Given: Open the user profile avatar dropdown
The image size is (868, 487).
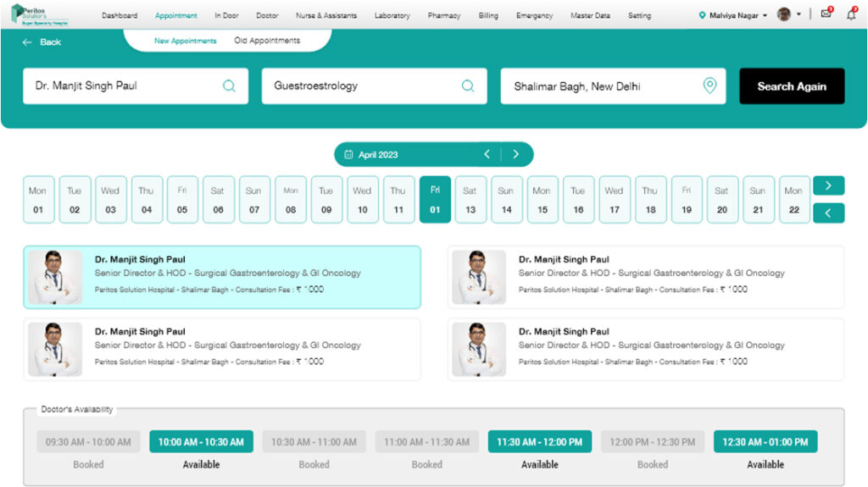Looking at the screenshot, I should point(788,15).
